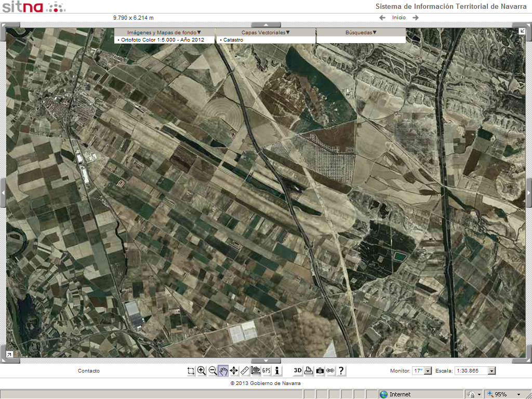The width and height of the screenshot is (532, 399).
Task: Click the Inicio navigation link
Action: click(x=399, y=18)
